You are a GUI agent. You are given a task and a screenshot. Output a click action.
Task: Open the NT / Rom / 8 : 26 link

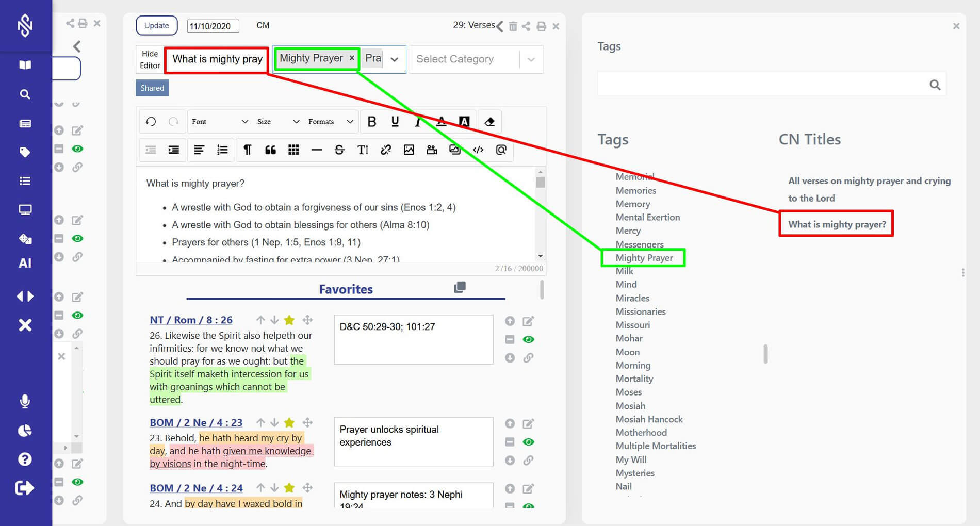[x=191, y=320]
